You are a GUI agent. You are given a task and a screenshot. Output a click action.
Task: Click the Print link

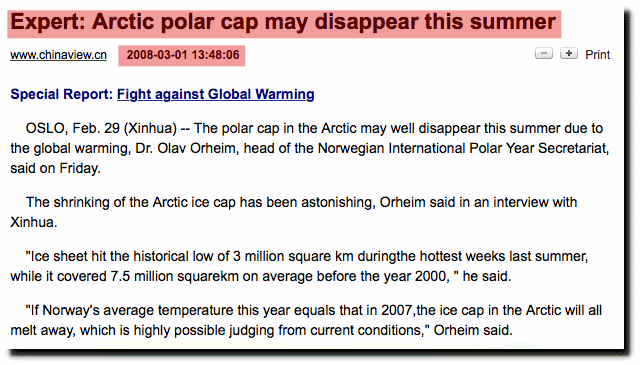598,55
